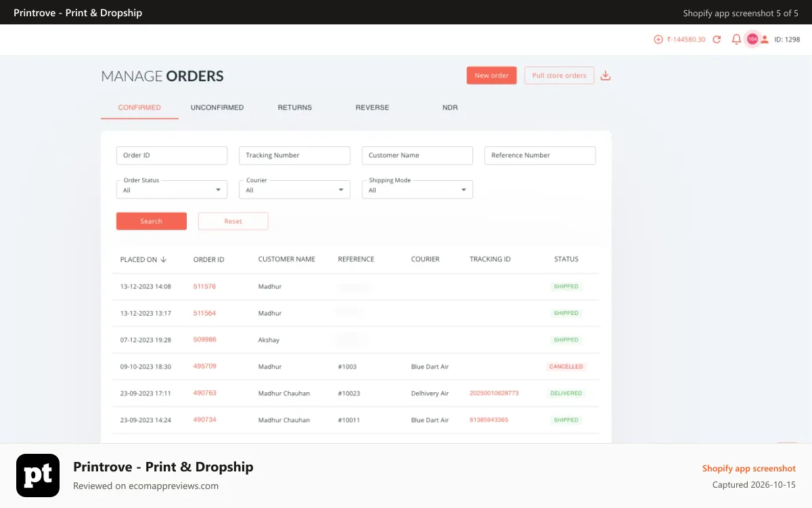Click the Tracking Number field
The height and width of the screenshot is (508, 812).
294,155
